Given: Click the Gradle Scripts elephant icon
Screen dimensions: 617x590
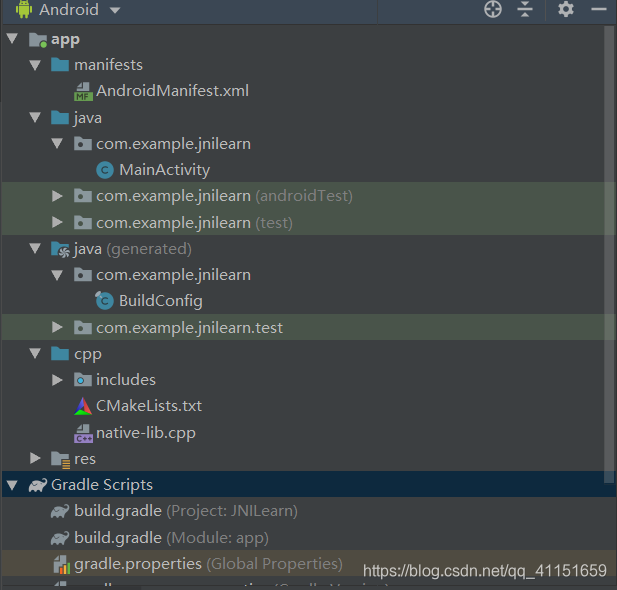Looking at the screenshot, I should tap(38, 485).
